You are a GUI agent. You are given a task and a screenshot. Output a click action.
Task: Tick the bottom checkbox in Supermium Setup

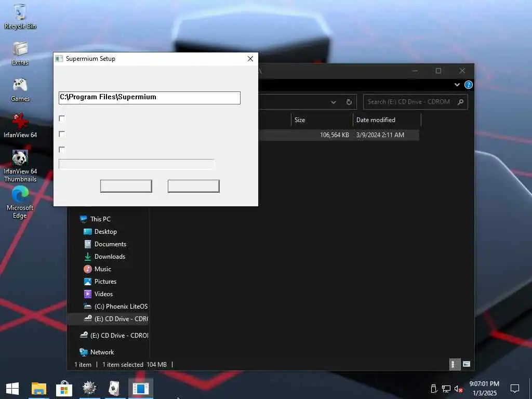coord(62,150)
